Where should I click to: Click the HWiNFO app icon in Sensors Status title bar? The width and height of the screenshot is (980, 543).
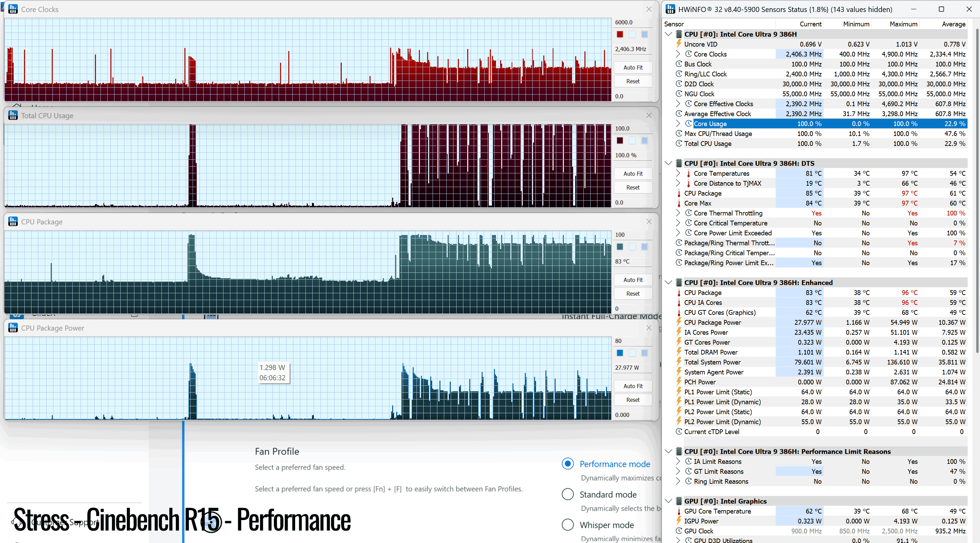[x=670, y=9]
